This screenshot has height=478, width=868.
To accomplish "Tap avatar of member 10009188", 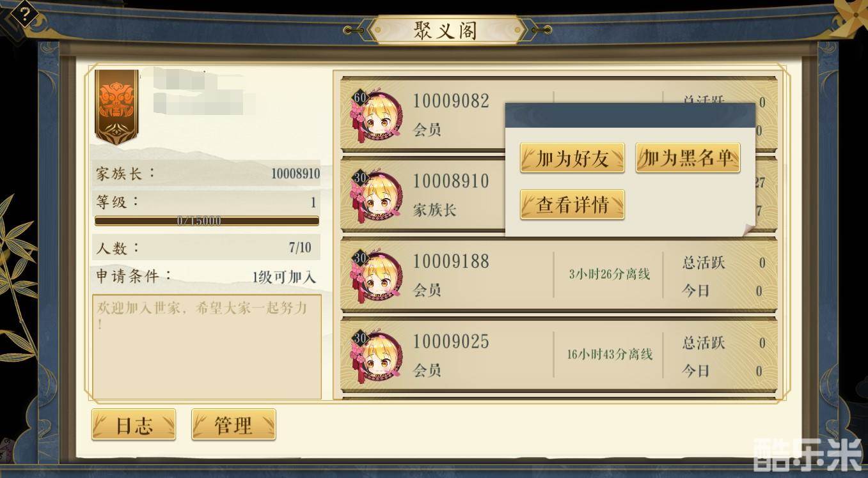I will coord(377,276).
